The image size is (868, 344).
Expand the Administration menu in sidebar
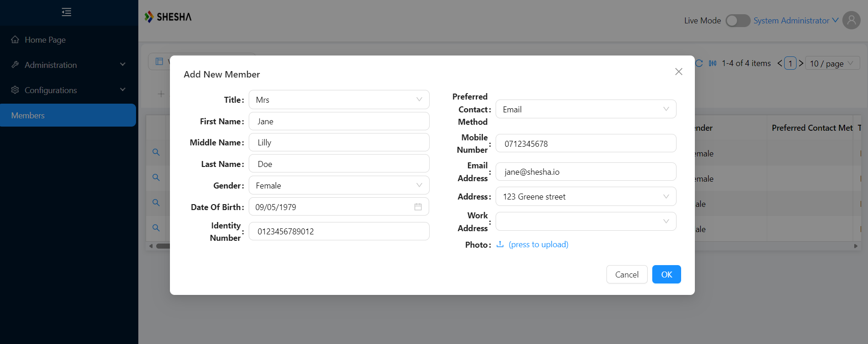pyautogui.click(x=68, y=65)
